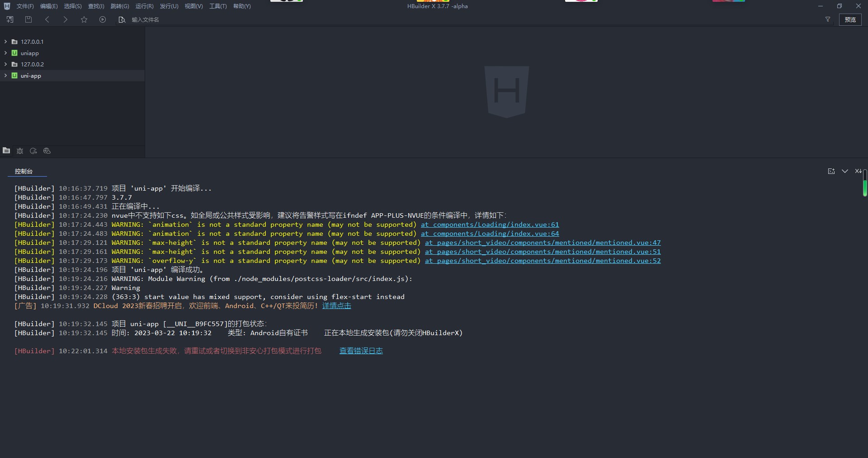This screenshot has width=868, height=458.
Task: Open the 运行(R) menu
Action: [x=145, y=6]
